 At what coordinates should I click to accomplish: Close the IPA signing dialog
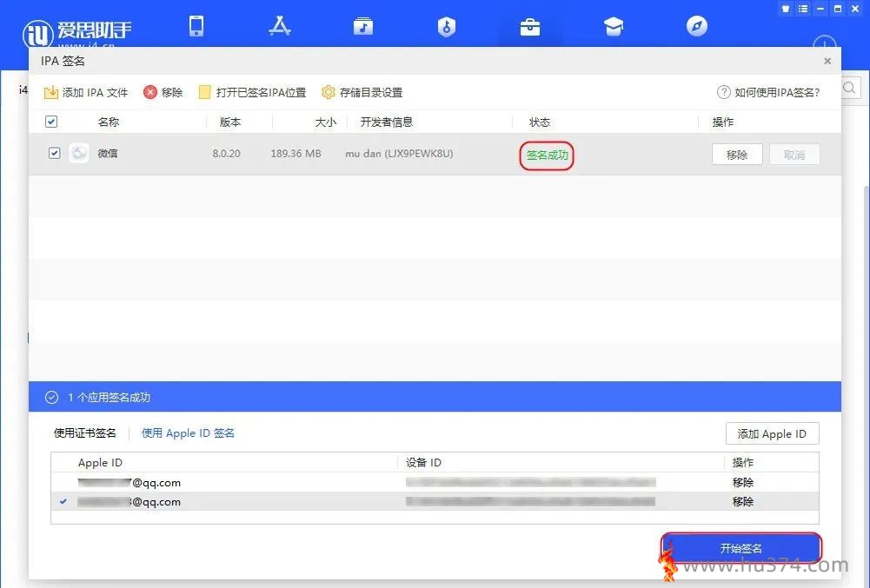point(827,61)
